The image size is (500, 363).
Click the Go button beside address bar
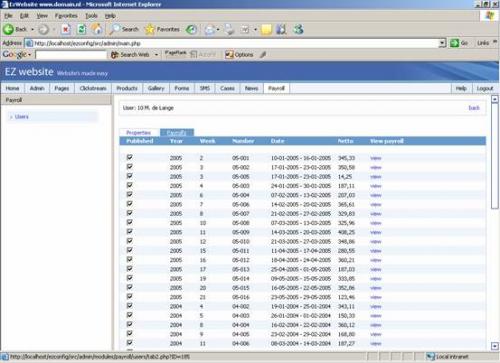[x=459, y=43]
